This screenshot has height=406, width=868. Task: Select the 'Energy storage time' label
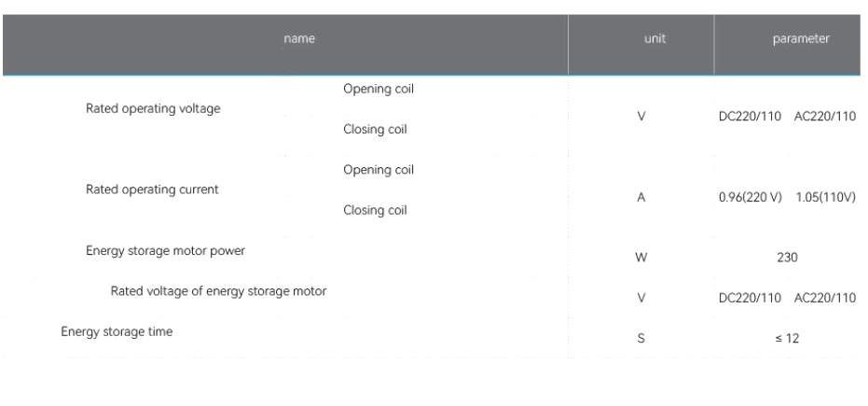pyautogui.click(x=117, y=331)
